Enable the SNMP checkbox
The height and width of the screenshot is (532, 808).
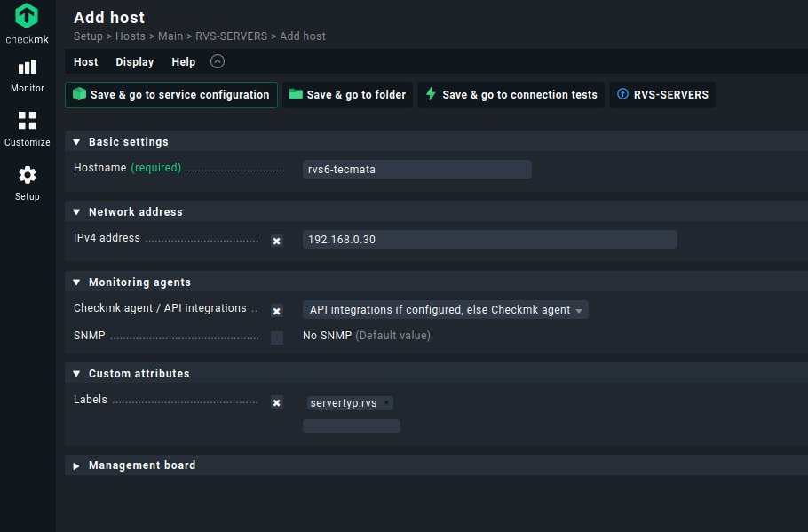277,337
